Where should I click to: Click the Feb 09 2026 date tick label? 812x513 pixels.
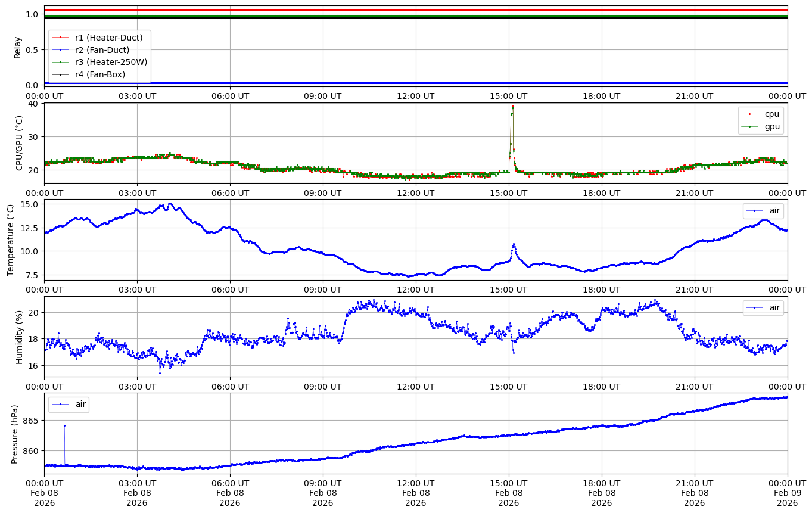tap(787, 493)
